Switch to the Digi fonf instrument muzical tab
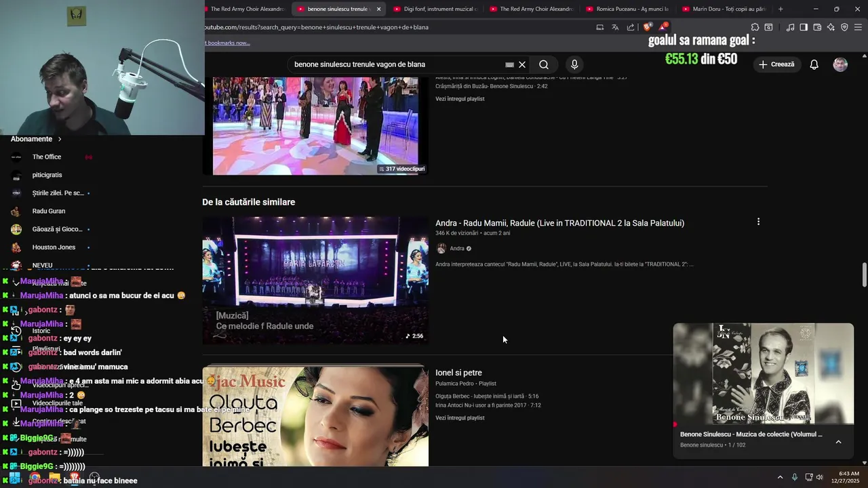The image size is (868, 488). click(x=435, y=9)
